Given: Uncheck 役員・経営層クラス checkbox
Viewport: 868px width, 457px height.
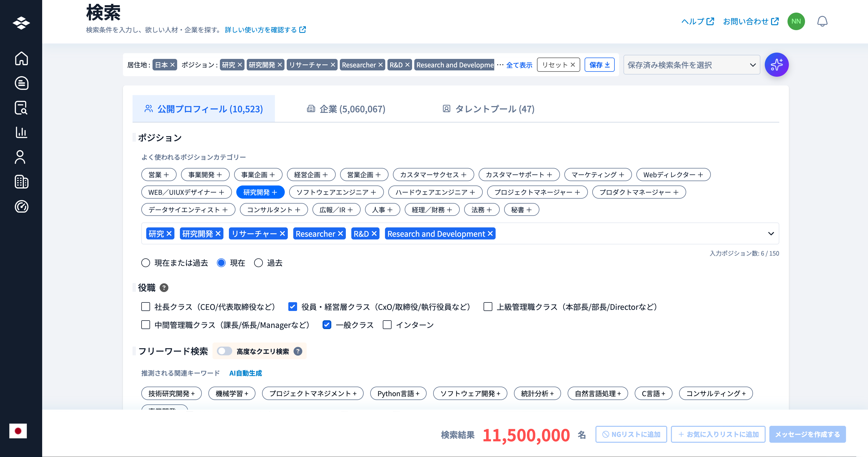Looking at the screenshot, I should point(292,307).
